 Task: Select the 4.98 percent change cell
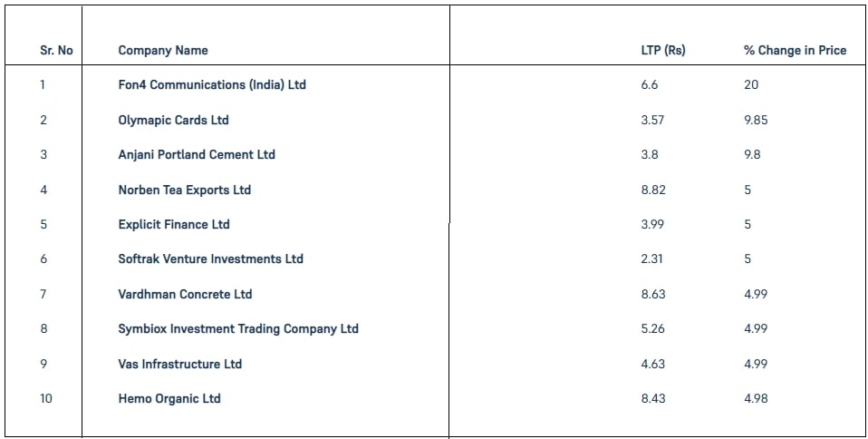756,398
